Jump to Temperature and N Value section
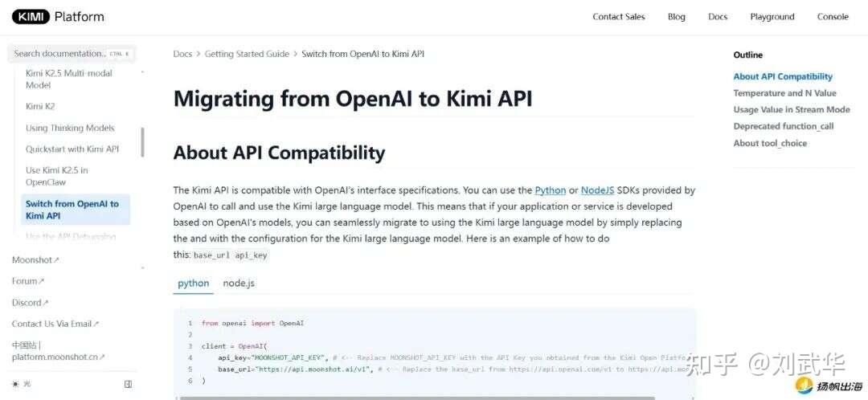The image size is (868, 400). pos(784,93)
